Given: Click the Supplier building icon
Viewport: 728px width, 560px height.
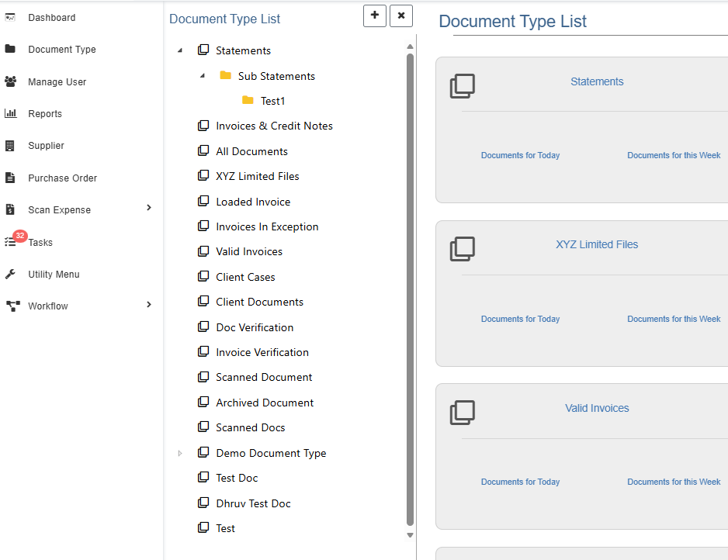Looking at the screenshot, I should coord(10,146).
